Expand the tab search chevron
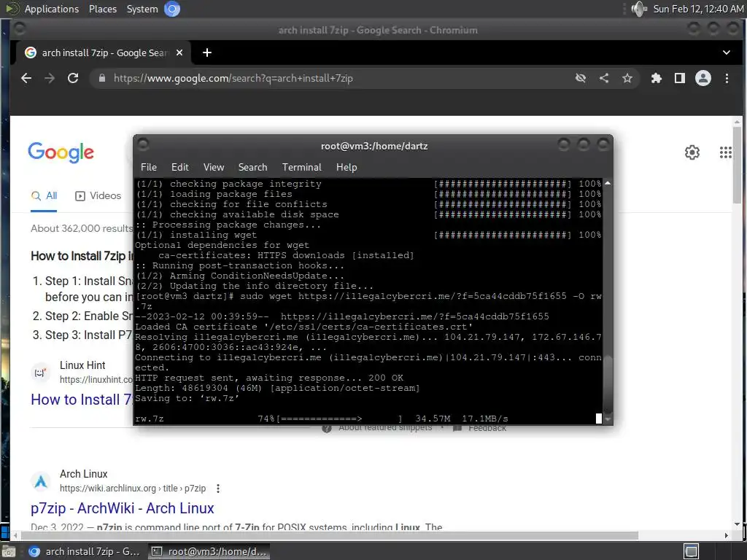The image size is (747, 560). (x=727, y=52)
